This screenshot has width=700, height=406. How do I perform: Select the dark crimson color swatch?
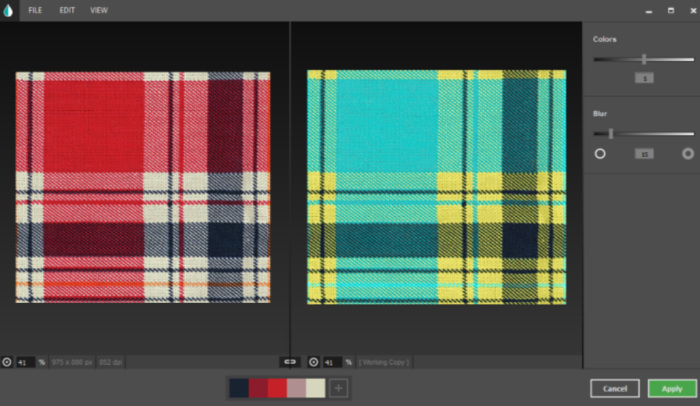[258, 388]
